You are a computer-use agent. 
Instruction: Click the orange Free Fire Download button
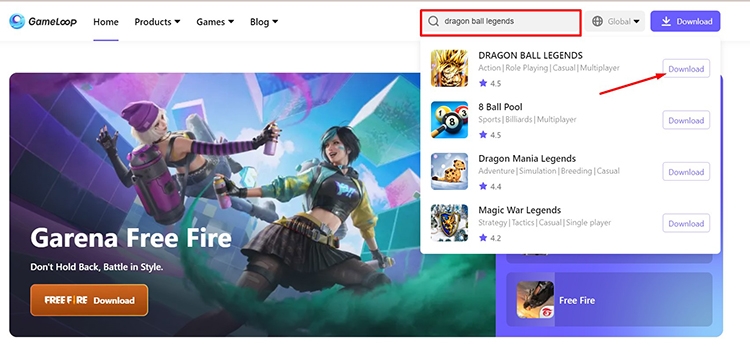click(89, 300)
